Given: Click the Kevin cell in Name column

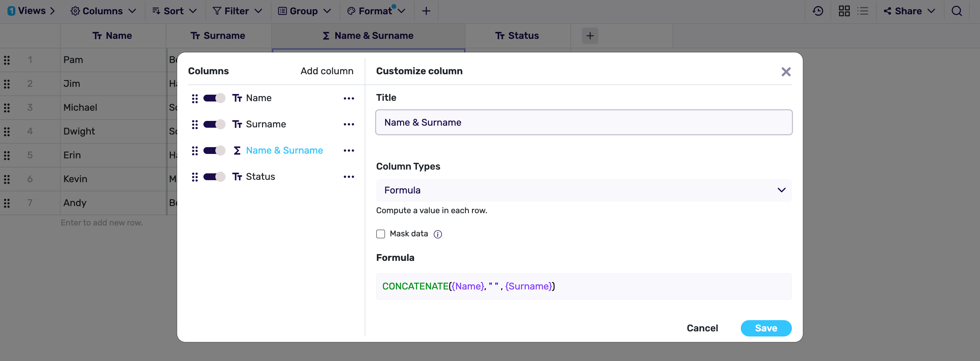Looking at the screenshot, I should pyautogui.click(x=112, y=179).
